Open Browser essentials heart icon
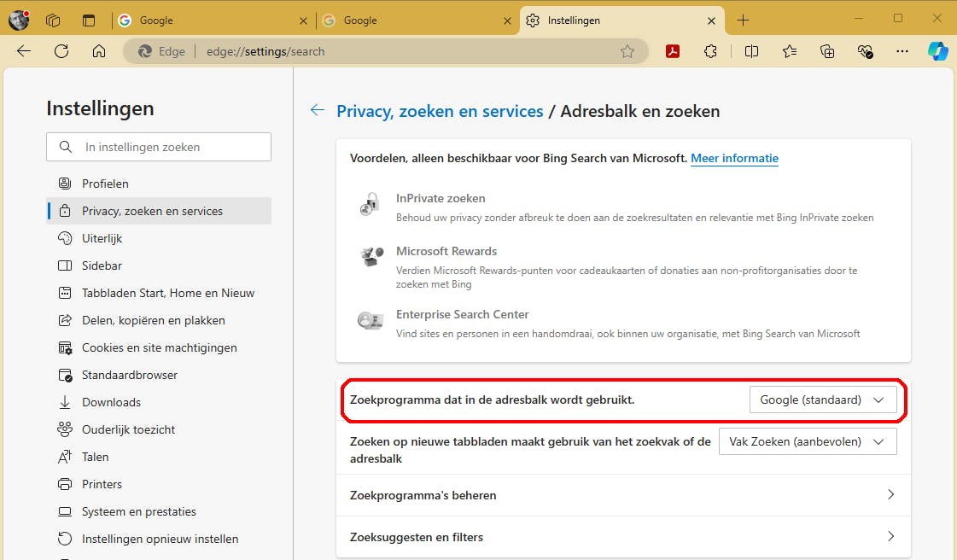The height and width of the screenshot is (560, 957). 866,51
